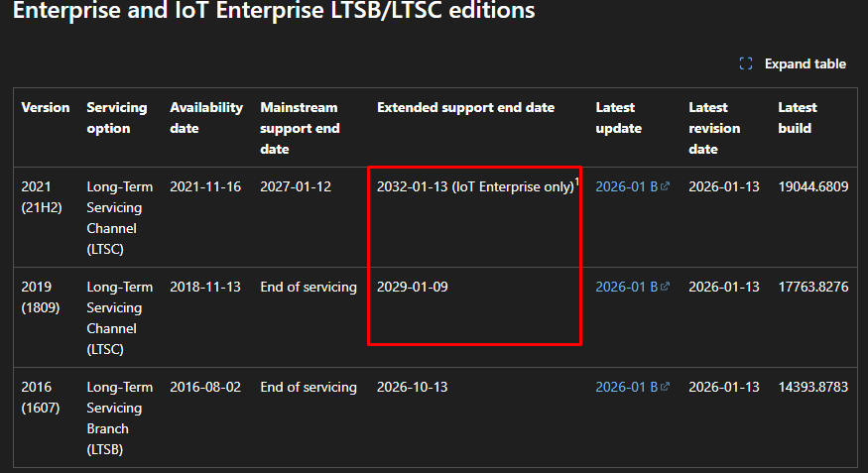Click the Extended support end date header

pyautogui.click(x=465, y=107)
